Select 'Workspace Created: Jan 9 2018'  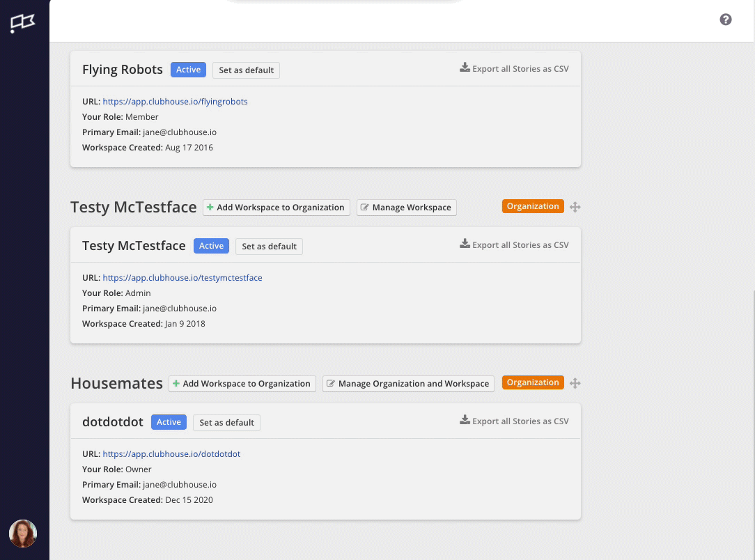tap(143, 324)
